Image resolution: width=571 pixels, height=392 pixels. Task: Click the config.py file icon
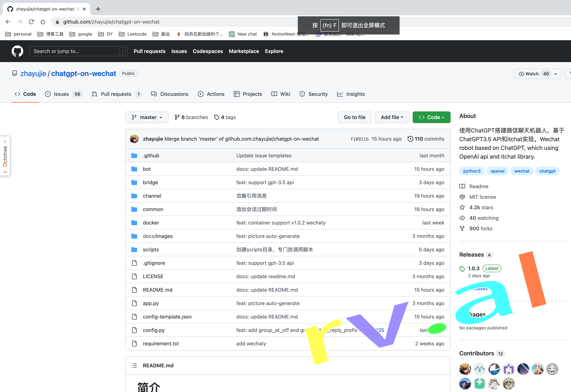pos(134,330)
